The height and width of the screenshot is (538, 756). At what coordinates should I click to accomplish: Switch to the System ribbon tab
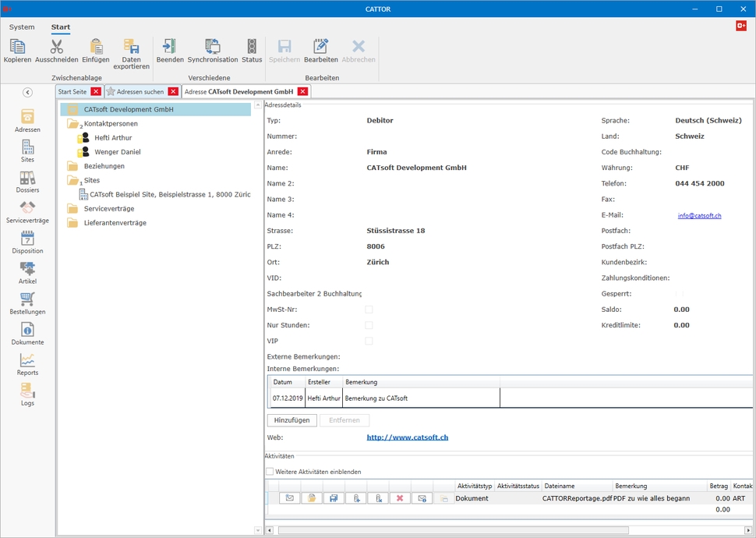coord(22,27)
